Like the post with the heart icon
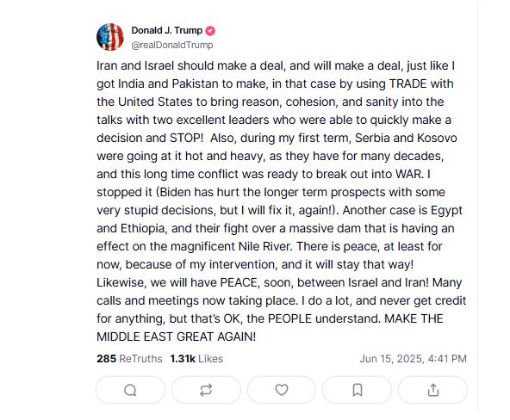Screen dimensions: 510x420 (x=282, y=390)
